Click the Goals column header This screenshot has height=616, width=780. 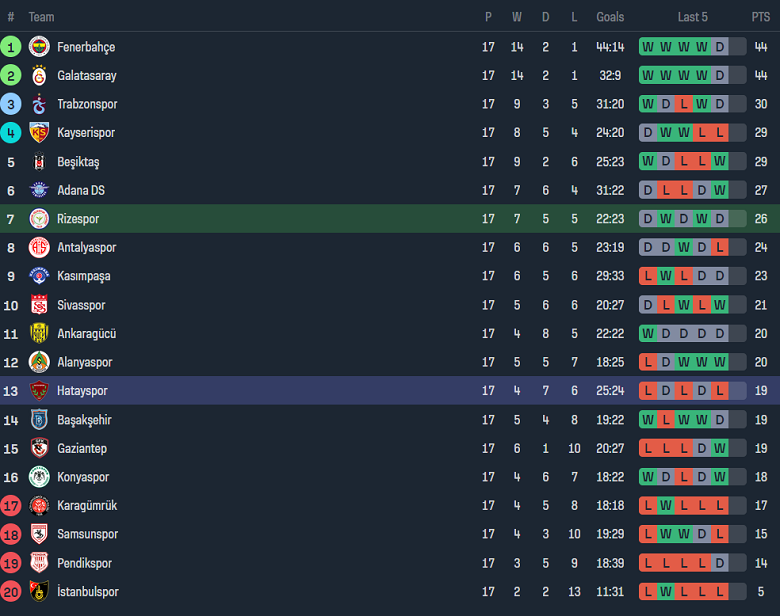610,17
